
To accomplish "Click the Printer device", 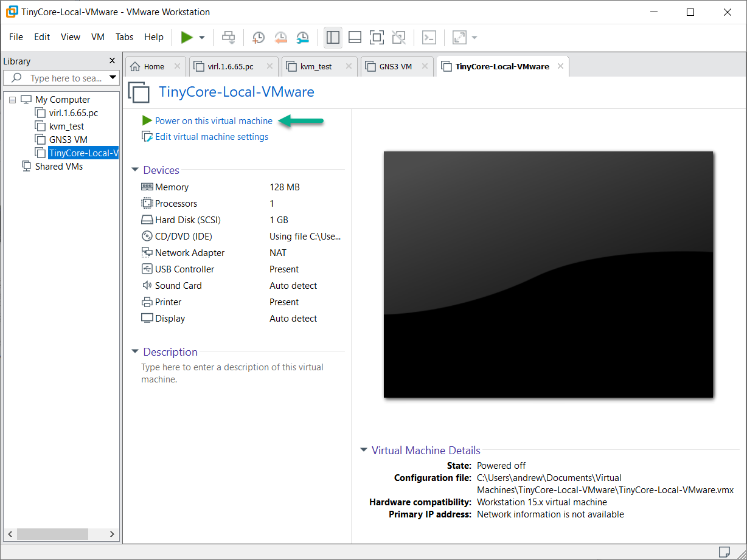I will [x=242, y=302].
